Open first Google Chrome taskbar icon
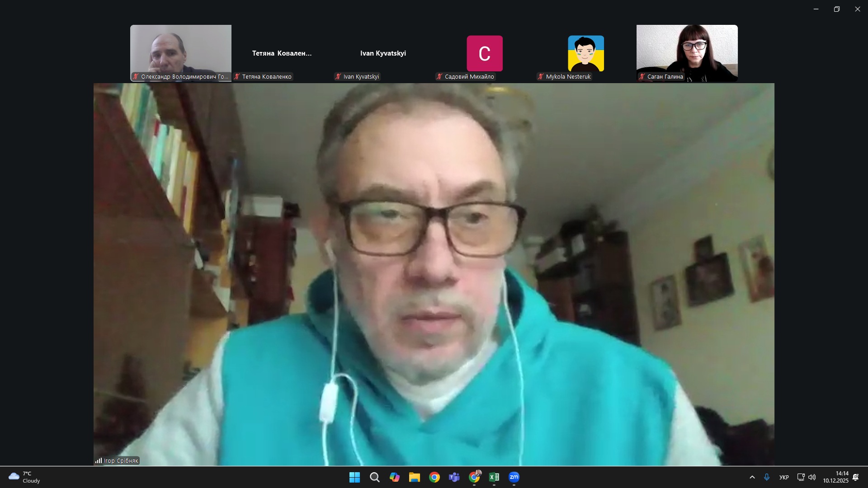Screen dimensions: 868x488 click(x=434, y=477)
